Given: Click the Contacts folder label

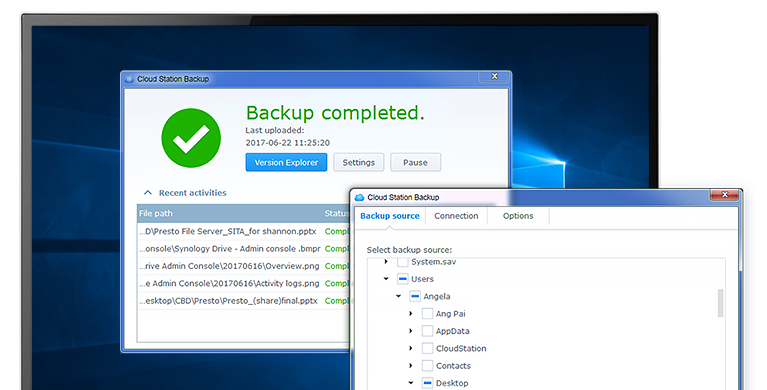Looking at the screenshot, I should point(453,366).
